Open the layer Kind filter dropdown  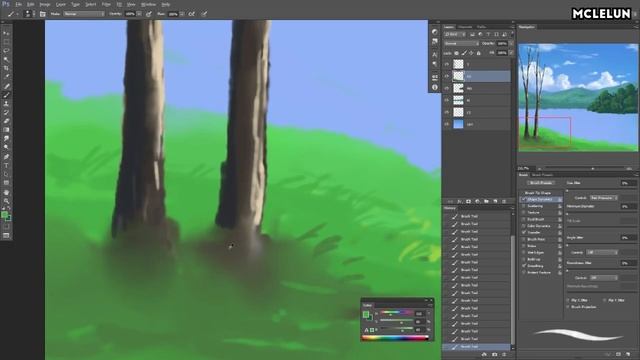click(455, 34)
